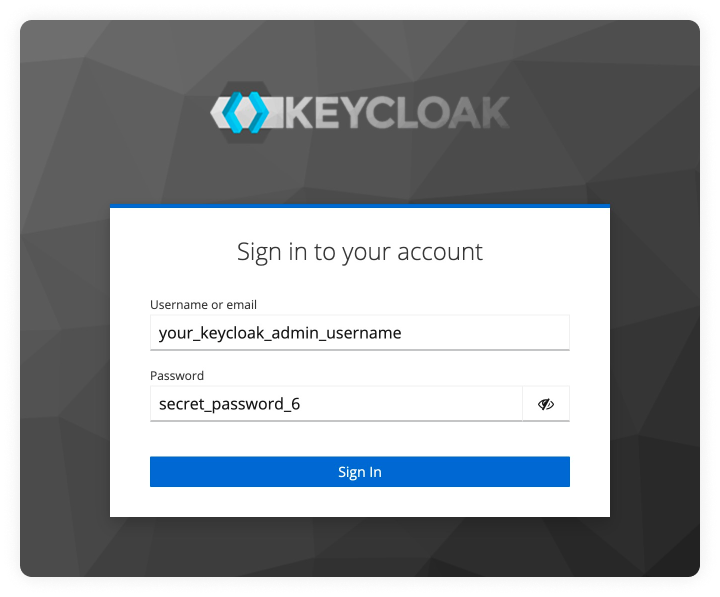Click the text your_keycloak_admin_username
The width and height of the screenshot is (720, 597).
click(280, 333)
